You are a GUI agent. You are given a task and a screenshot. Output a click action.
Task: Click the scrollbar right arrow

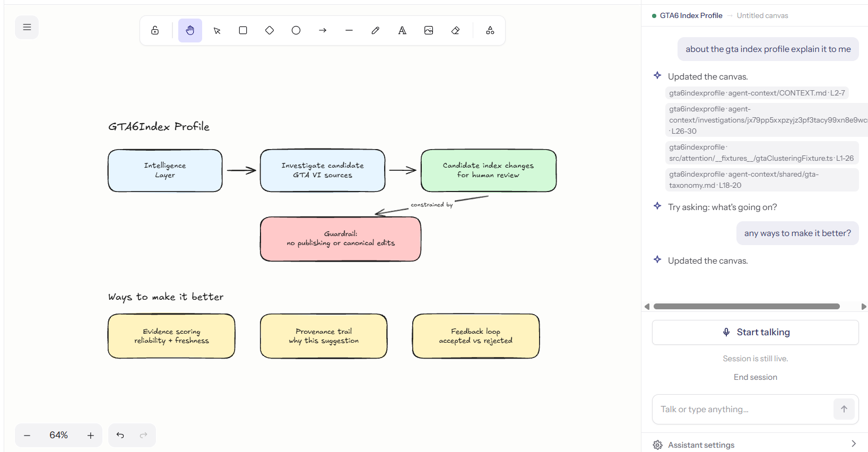click(864, 307)
